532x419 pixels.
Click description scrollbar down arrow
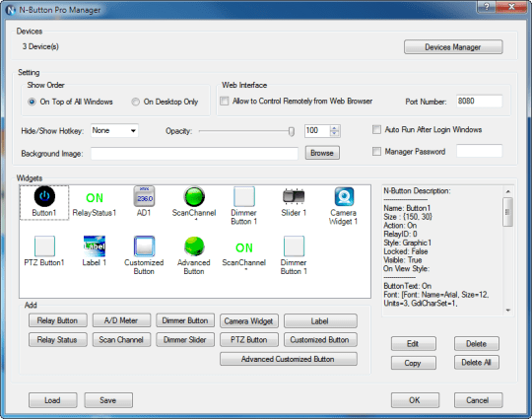pos(508,311)
